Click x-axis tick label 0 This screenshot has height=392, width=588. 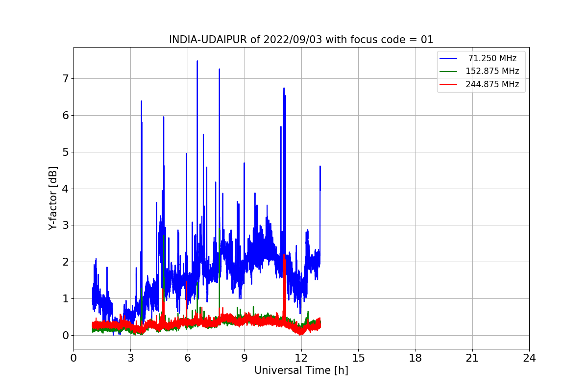click(x=73, y=358)
